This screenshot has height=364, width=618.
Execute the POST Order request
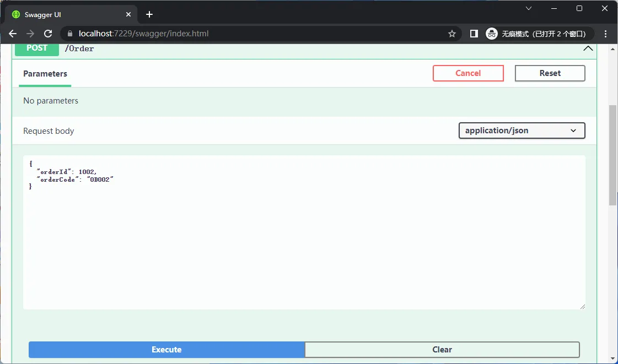(166, 350)
